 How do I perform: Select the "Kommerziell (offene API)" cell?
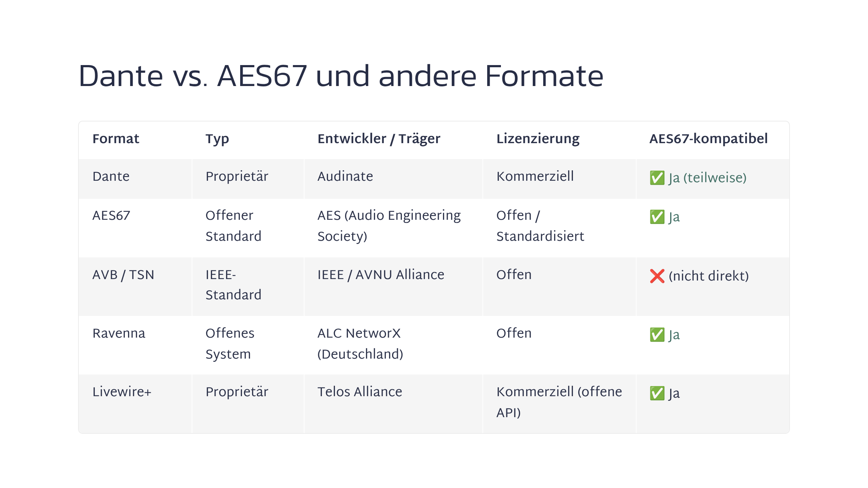click(x=559, y=402)
